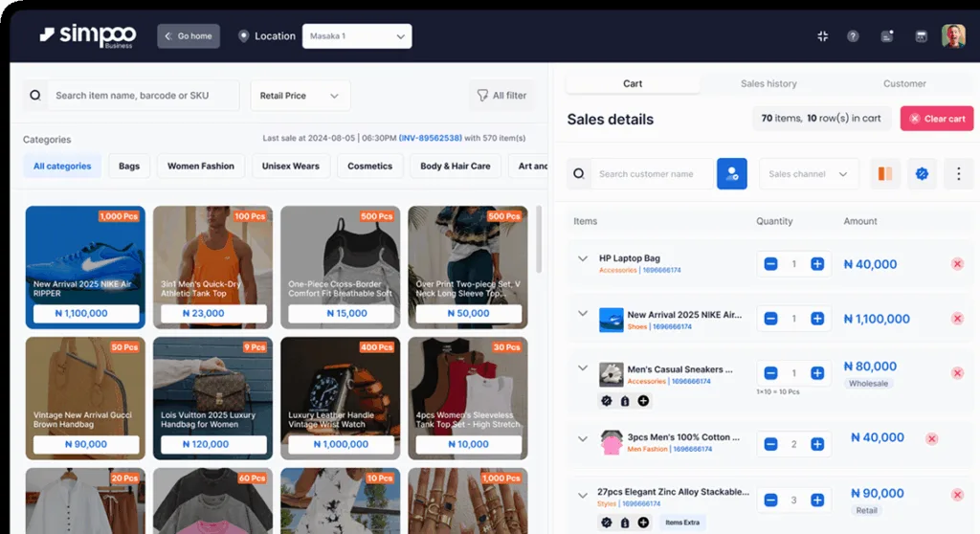Click the orange split layout icon
This screenshot has width=980, height=534.
tap(885, 174)
